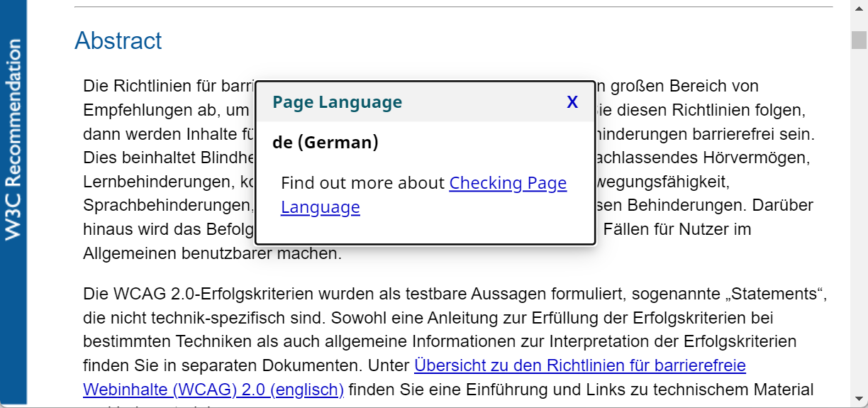Open the Checking Page Language link
The width and height of the screenshot is (868, 408).
508,184
